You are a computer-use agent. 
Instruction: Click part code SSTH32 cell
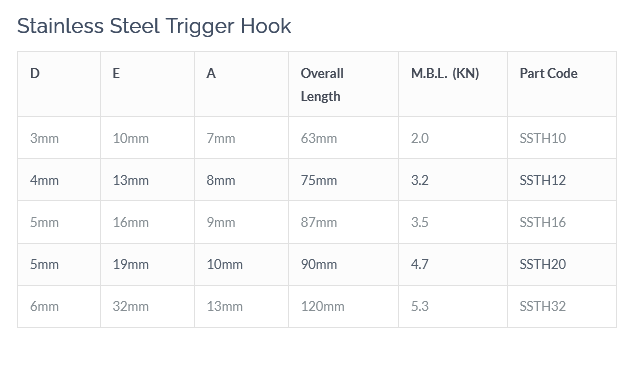(562, 307)
